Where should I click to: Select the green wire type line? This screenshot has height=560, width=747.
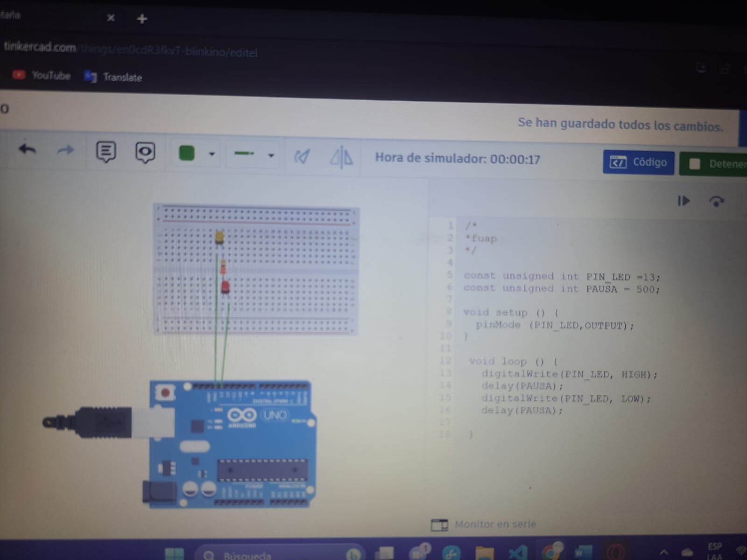pyautogui.click(x=244, y=154)
